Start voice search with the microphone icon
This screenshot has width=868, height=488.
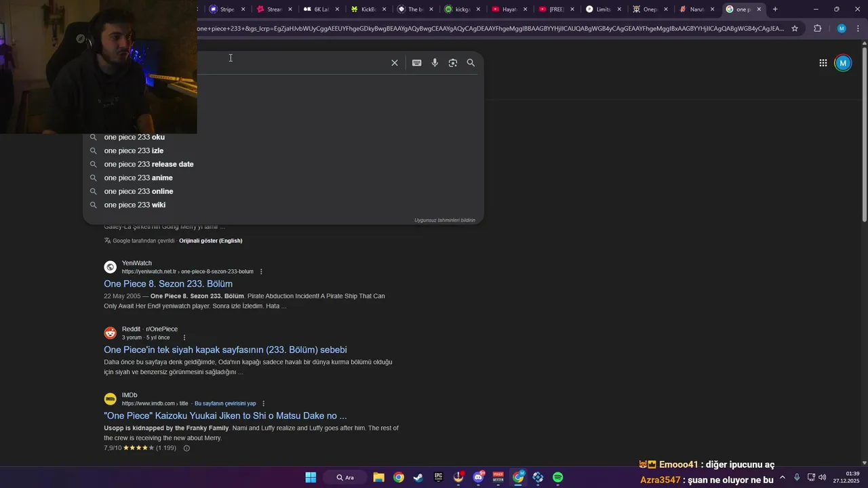click(435, 62)
